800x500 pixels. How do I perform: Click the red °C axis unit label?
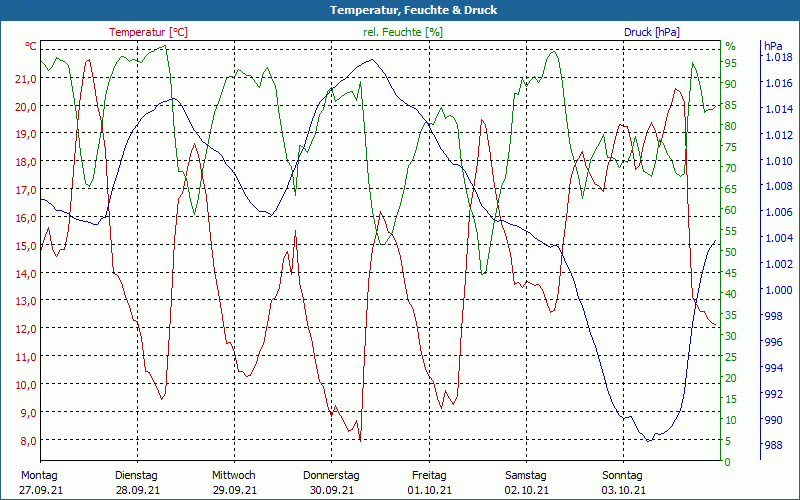pos(31,46)
